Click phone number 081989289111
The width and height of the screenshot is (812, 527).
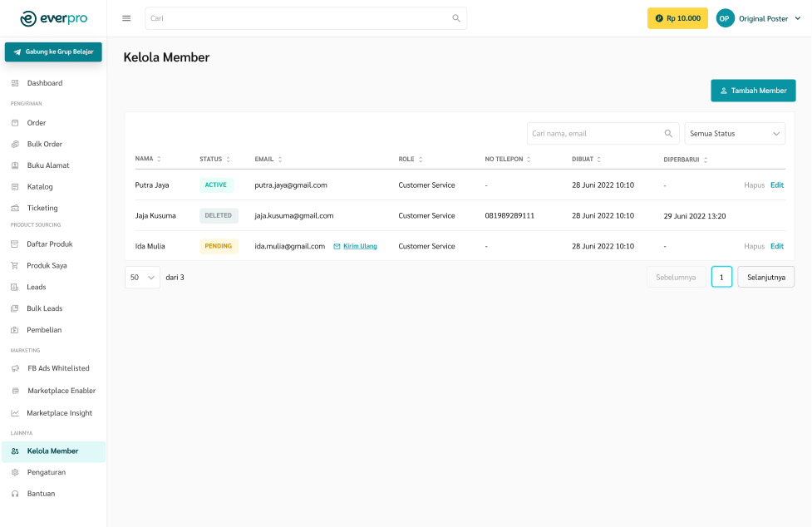509,215
